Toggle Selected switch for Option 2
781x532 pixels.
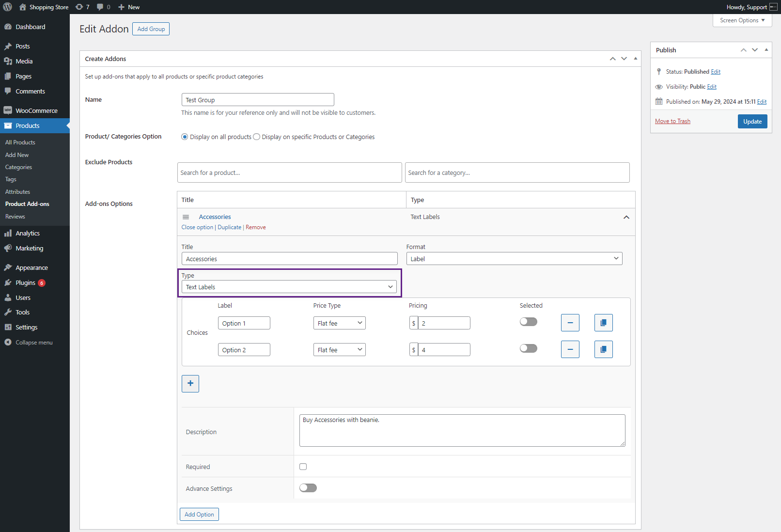(529, 348)
